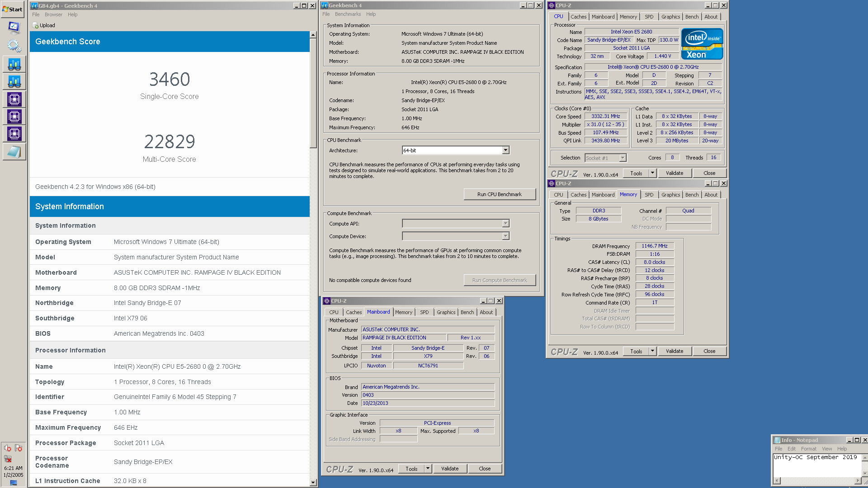This screenshot has width=868, height=488.
Task: Click Close button in CPU-Z CPU window
Action: (709, 173)
